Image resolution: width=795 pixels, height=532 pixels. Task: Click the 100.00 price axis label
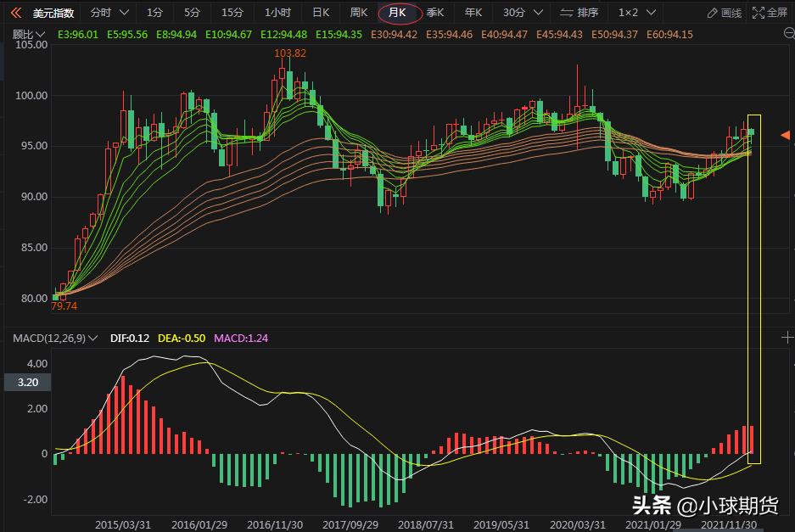[x=31, y=95]
